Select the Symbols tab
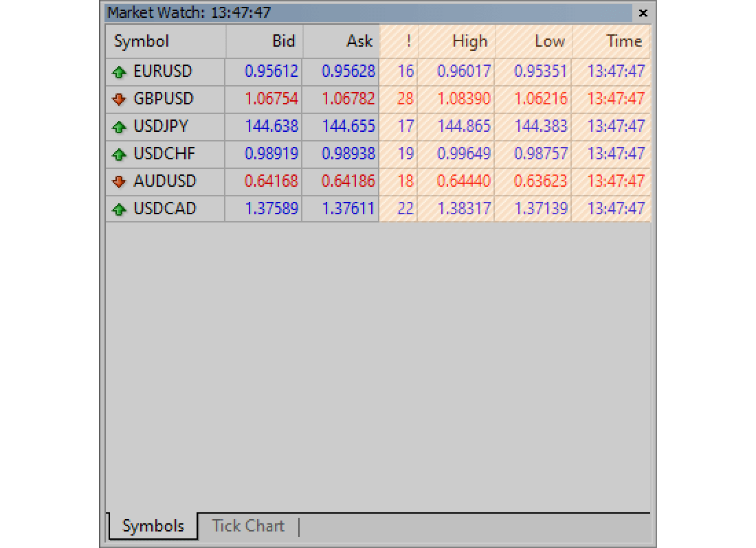Viewport: 756px width, 548px height. [152, 526]
